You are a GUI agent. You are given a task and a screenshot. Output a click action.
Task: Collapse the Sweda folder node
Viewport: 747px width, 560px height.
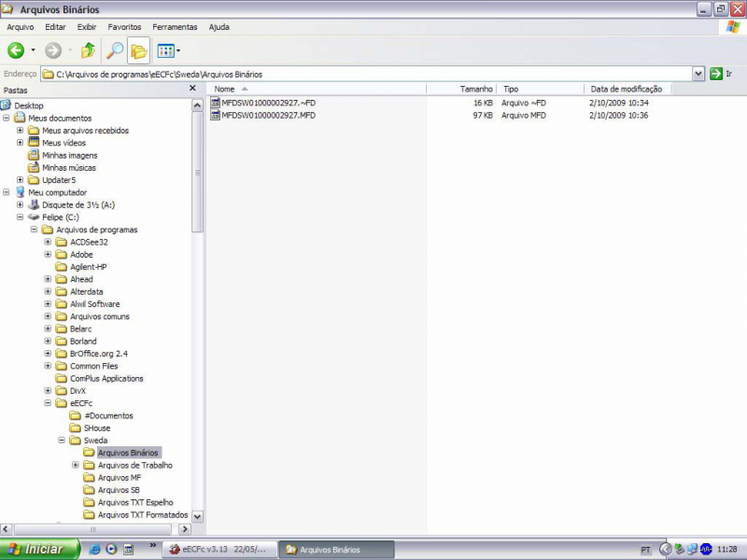(x=62, y=441)
